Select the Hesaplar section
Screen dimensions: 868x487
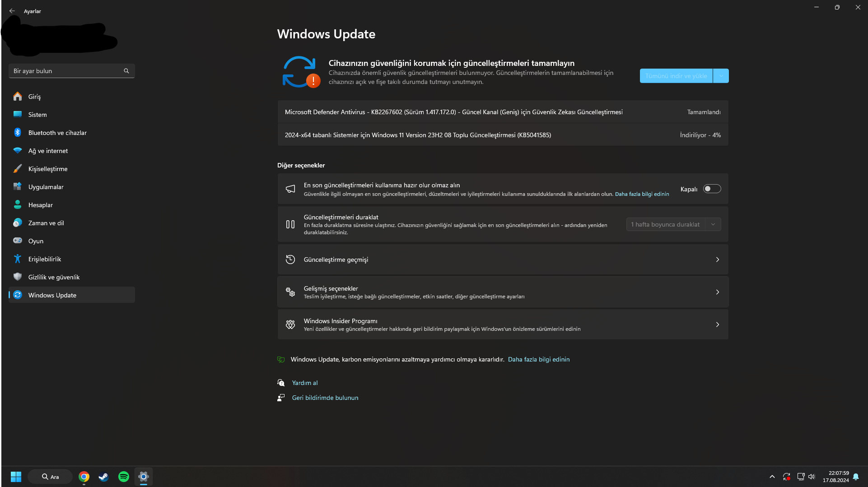pos(72,204)
